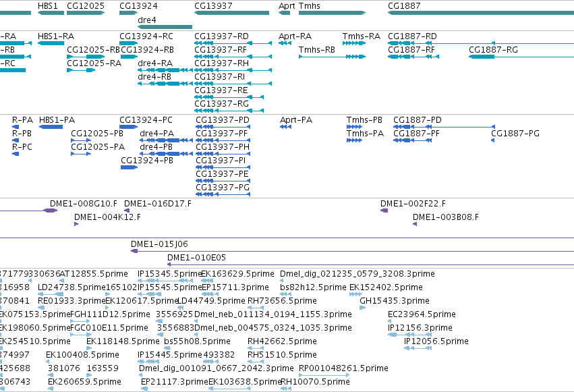The height and width of the screenshot is (392, 574).
Task: Select the Tmhs-RB transcript label
Action: (316, 50)
